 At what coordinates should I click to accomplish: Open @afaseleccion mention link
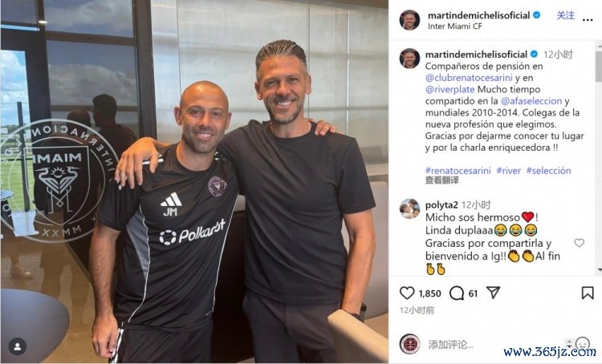pyautogui.click(x=531, y=101)
